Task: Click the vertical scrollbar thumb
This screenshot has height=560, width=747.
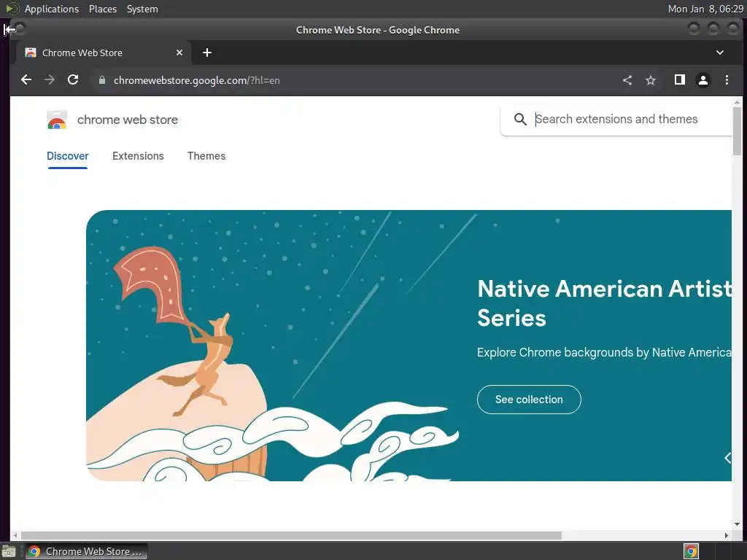Action: pos(737,131)
